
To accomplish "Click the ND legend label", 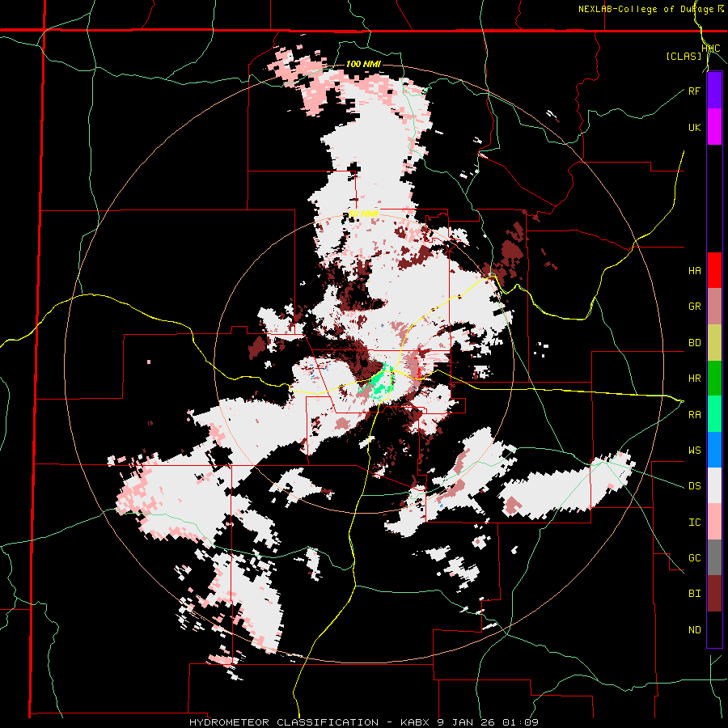I will pyautogui.click(x=694, y=630).
